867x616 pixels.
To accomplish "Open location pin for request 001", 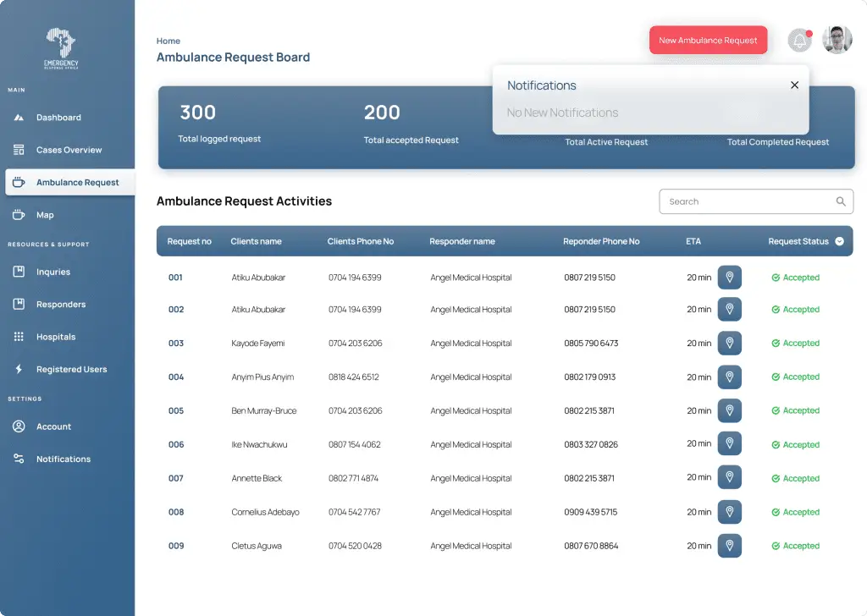I will click(729, 278).
